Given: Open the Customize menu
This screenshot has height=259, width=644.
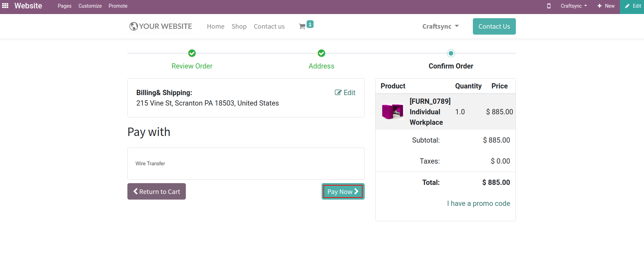Looking at the screenshot, I should coord(90,6).
